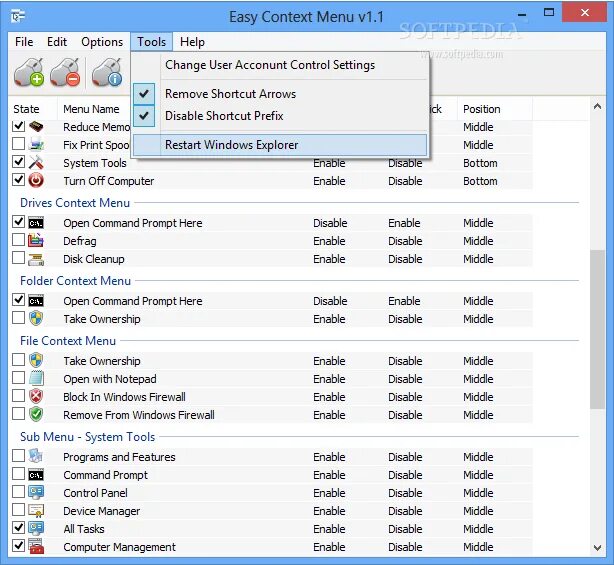Minimize the Easy Context Menu window
Screen dimensions: 614x565
(x=522, y=14)
